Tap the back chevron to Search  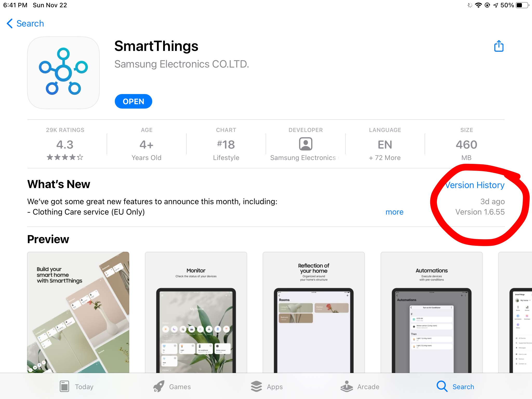[x=10, y=23]
